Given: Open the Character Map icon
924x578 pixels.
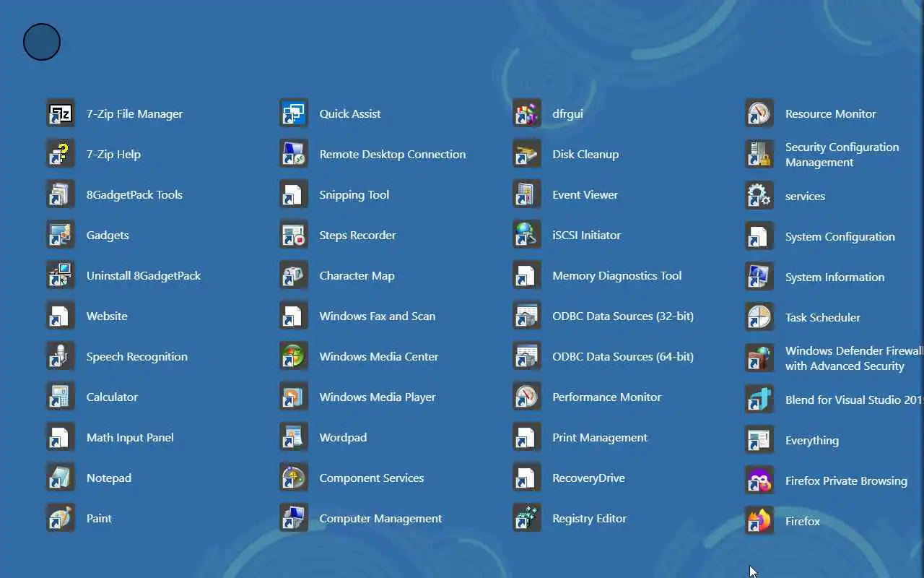Looking at the screenshot, I should click(294, 275).
